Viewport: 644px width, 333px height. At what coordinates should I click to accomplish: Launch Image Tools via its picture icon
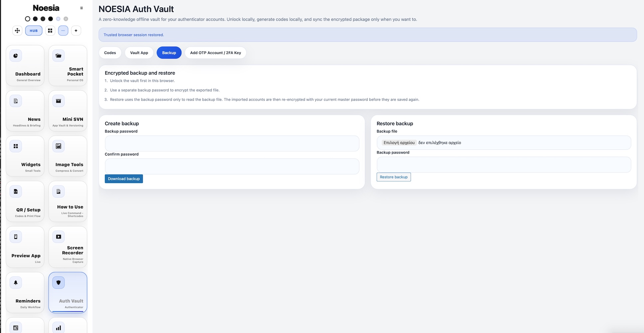tap(59, 146)
